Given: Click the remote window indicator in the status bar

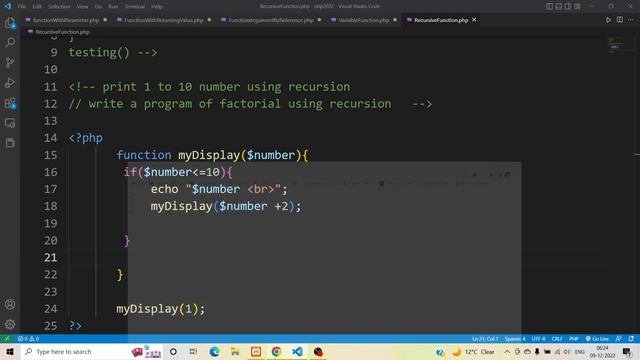Looking at the screenshot, I should [7, 339].
